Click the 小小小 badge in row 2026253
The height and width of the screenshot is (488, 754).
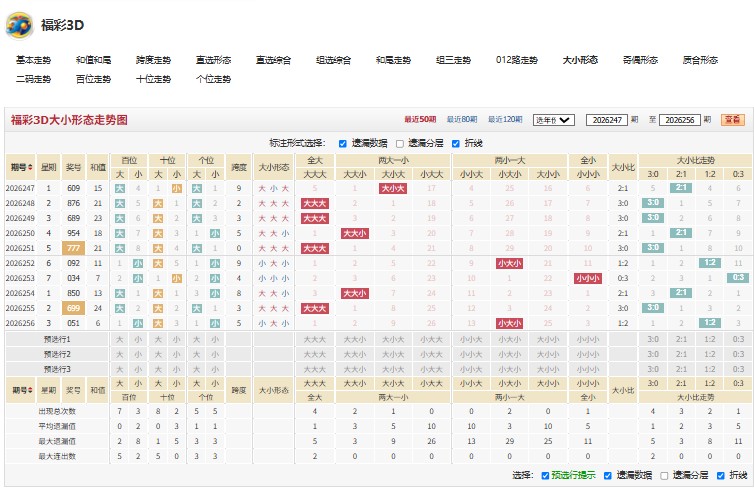588,278
